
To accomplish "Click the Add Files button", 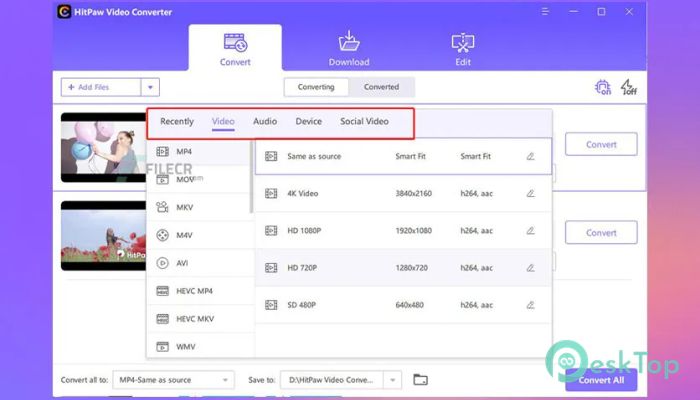I will [x=101, y=87].
